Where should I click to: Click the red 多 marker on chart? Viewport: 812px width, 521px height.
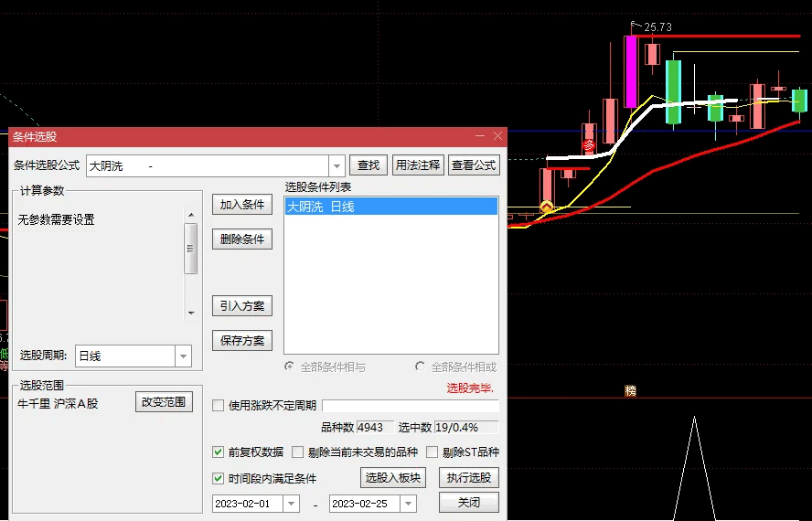589,145
